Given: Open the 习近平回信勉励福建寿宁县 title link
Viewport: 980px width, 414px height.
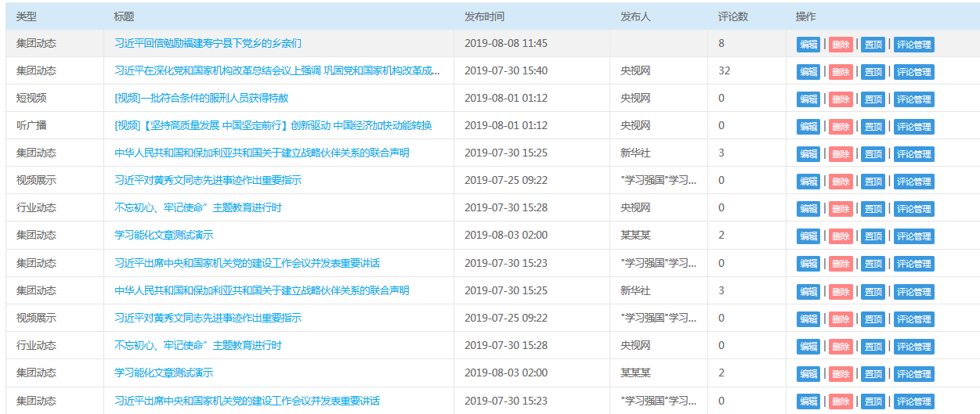Looking at the screenshot, I should pyautogui.click(x=208, y=43).
